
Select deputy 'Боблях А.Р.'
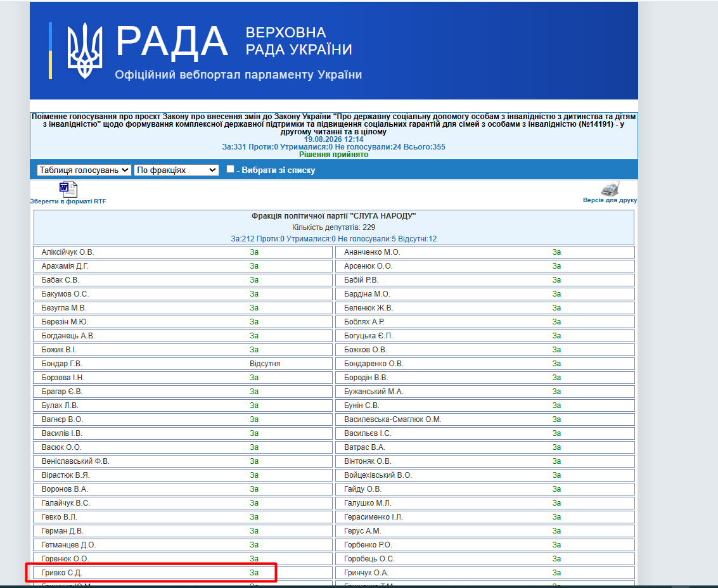point(364,322)
